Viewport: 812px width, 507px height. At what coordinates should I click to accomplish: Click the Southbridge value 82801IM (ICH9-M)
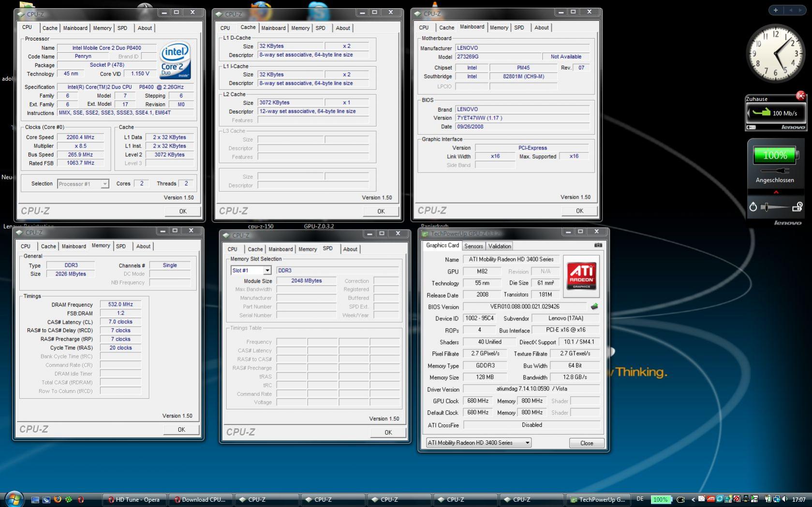tap(523, 76)
